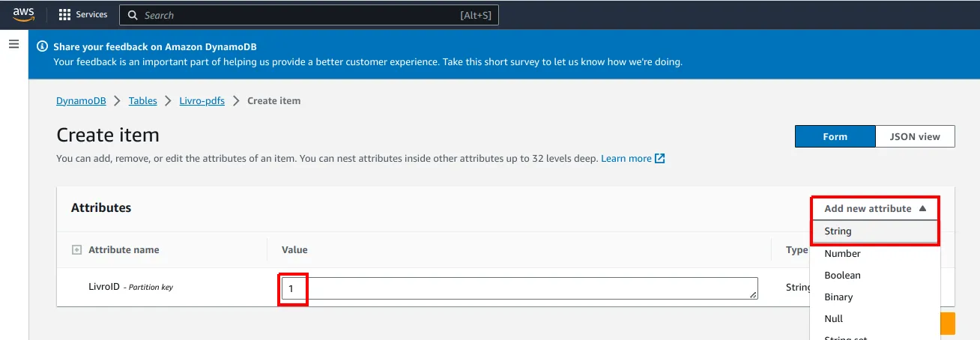Switch to Form view
Viewport: 980px width, 340px height.
pos(835,136)
